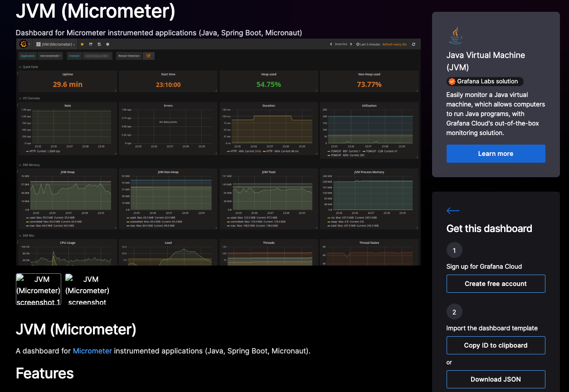Click the Load panel title
Viewport: 569px width, 392px height.
168,243
